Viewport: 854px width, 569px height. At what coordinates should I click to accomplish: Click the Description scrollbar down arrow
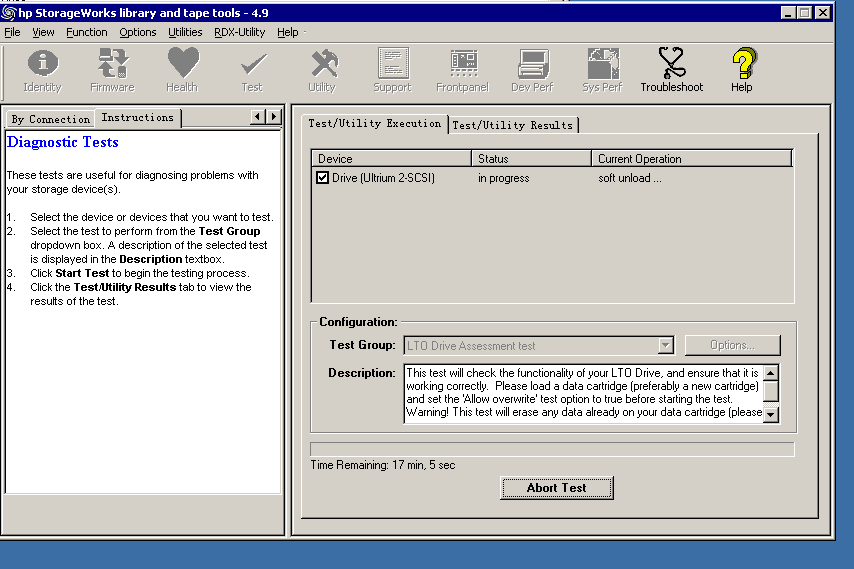[x=771, y=415]
